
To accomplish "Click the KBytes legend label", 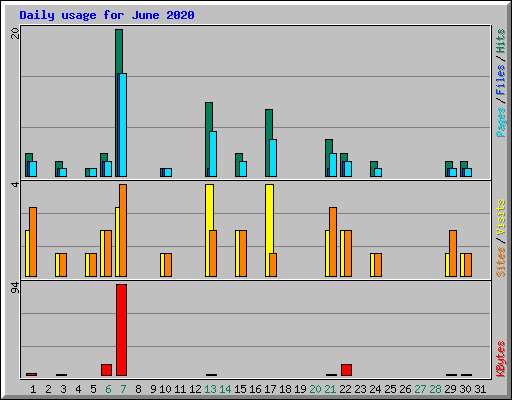I will pos(501,359).
